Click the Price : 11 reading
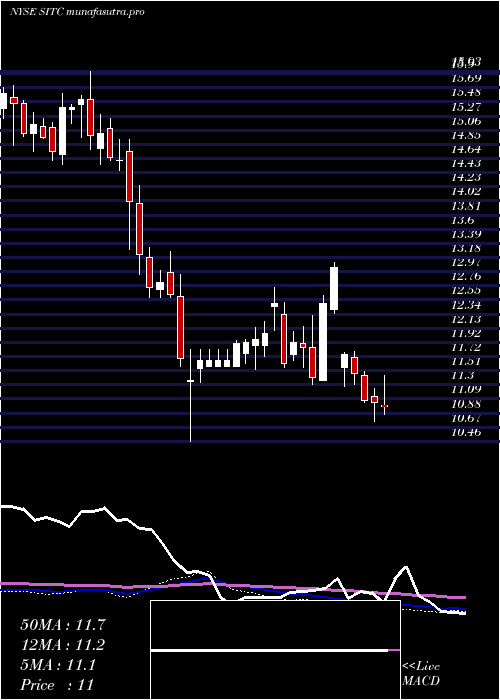This screenshot has width=500, height=700. coord(57,684)
